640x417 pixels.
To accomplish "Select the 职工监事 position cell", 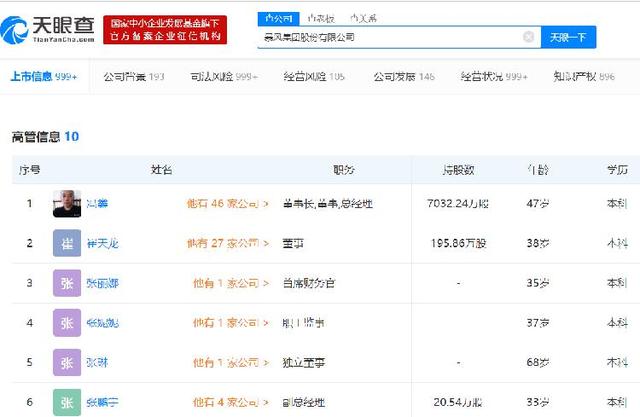I will (x=303, y=323).
